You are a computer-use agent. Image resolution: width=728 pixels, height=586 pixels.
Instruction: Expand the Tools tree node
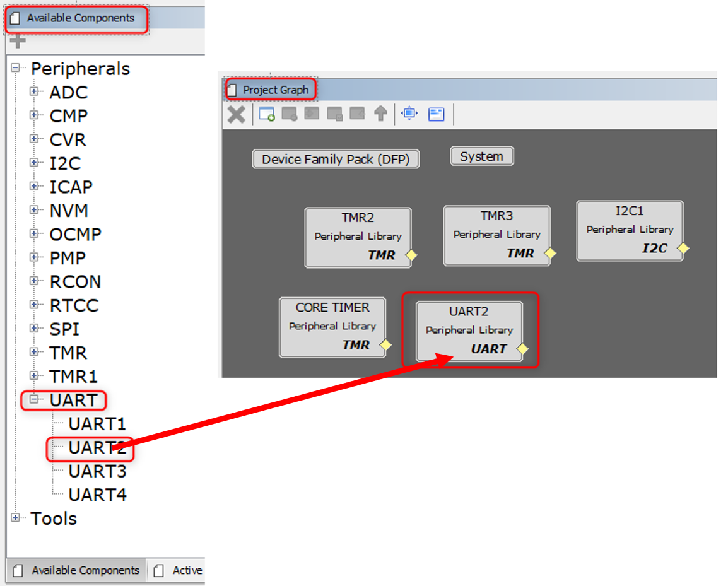pyautogui.click(x=15, y=518)
